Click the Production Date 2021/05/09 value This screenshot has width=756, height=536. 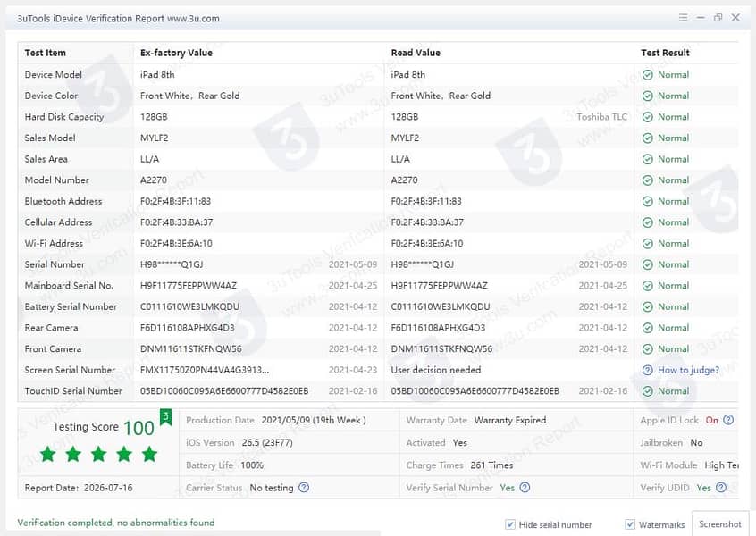[314, 421]
